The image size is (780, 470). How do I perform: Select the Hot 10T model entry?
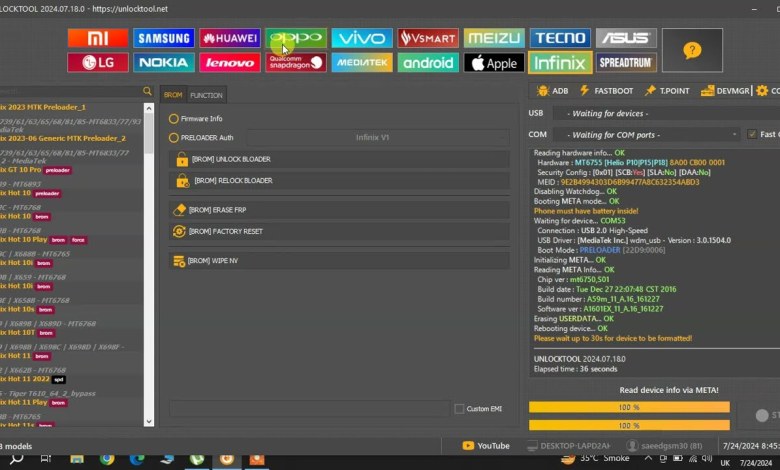tap(28, 333)
